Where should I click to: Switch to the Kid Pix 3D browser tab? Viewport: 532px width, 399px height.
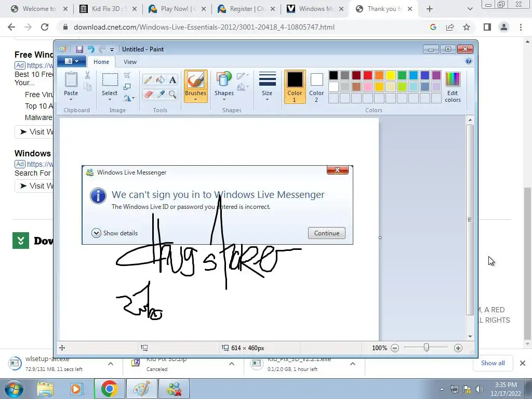coord(108,9)
